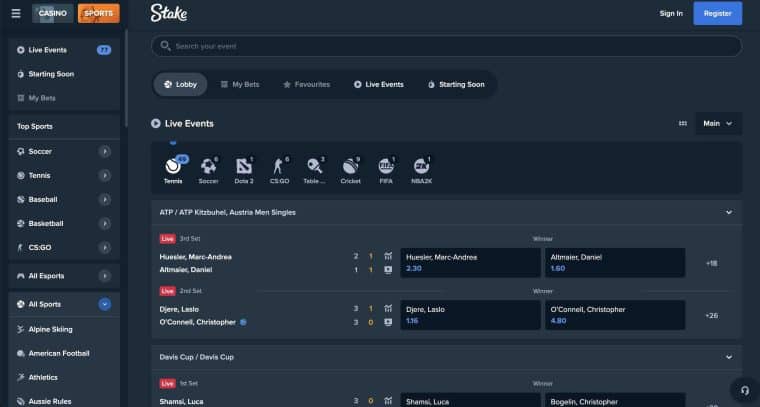Image resolution: width=760 pixels, height=407 pixels.
Task: Expand the Soccer sidebar arrow
Action: click(x=105, y=152)
